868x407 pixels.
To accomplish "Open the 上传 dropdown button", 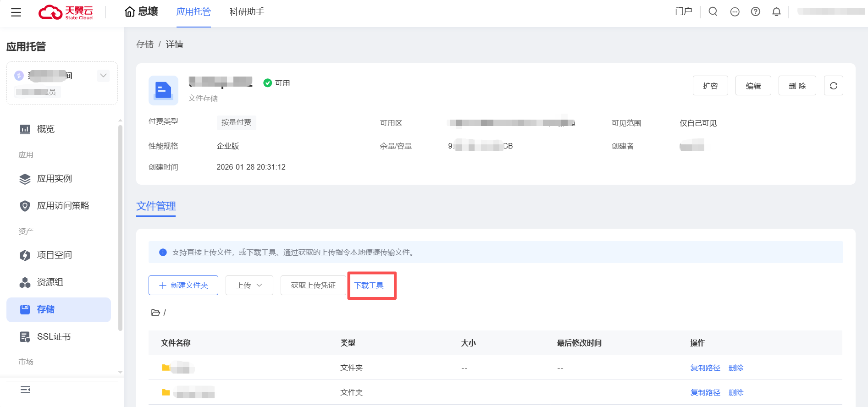I will (x=249, y=286).
